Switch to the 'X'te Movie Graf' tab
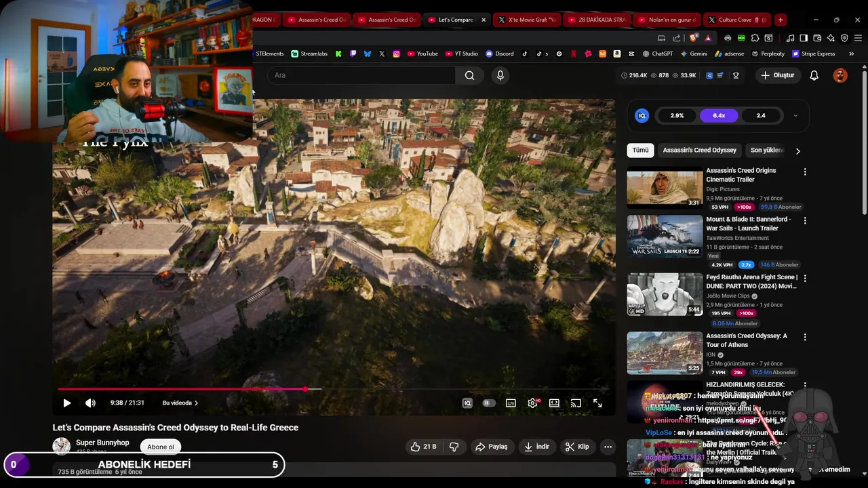 click(x=526, y=20)
